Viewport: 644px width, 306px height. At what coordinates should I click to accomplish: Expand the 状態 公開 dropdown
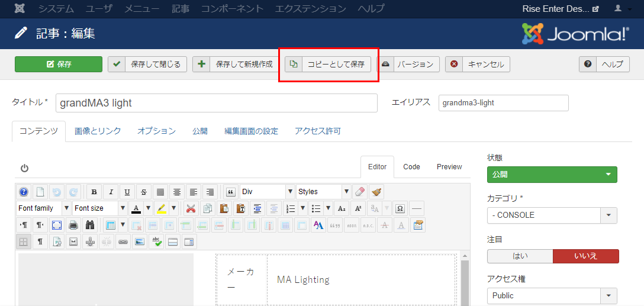tap(552, 175)
